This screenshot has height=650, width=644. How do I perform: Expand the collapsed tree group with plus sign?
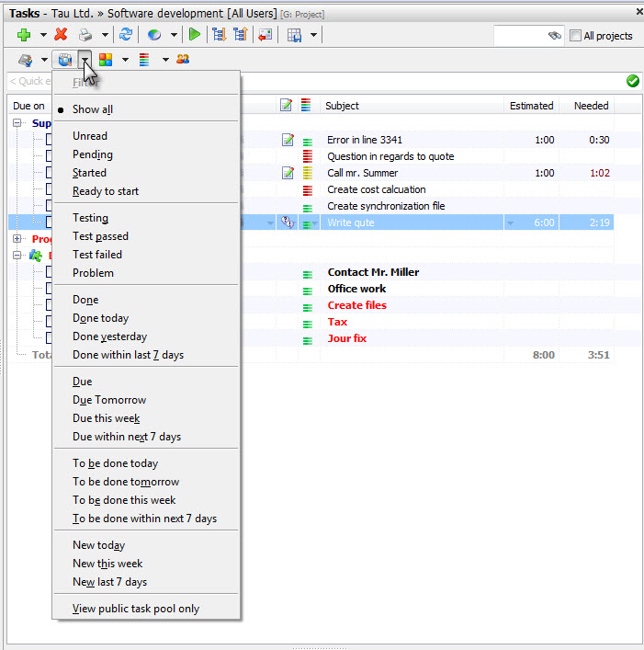17,239
